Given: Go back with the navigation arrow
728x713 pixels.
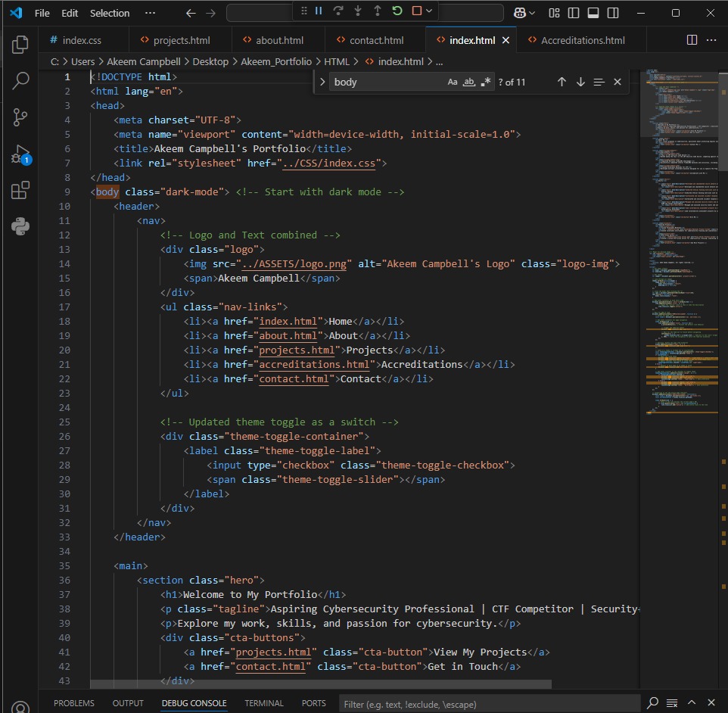Looking at the screenshot, I should point(191,13).
